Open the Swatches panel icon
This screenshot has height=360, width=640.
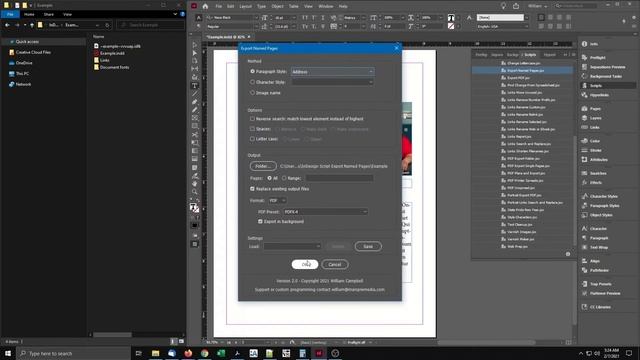point(584,173)
